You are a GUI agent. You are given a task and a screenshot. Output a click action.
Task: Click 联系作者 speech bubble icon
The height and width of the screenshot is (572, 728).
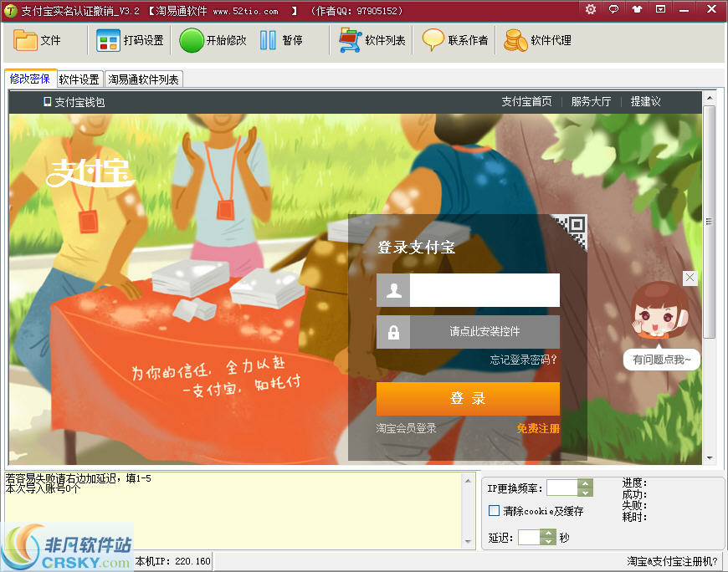pyautogui.click(x=433, y=40)
